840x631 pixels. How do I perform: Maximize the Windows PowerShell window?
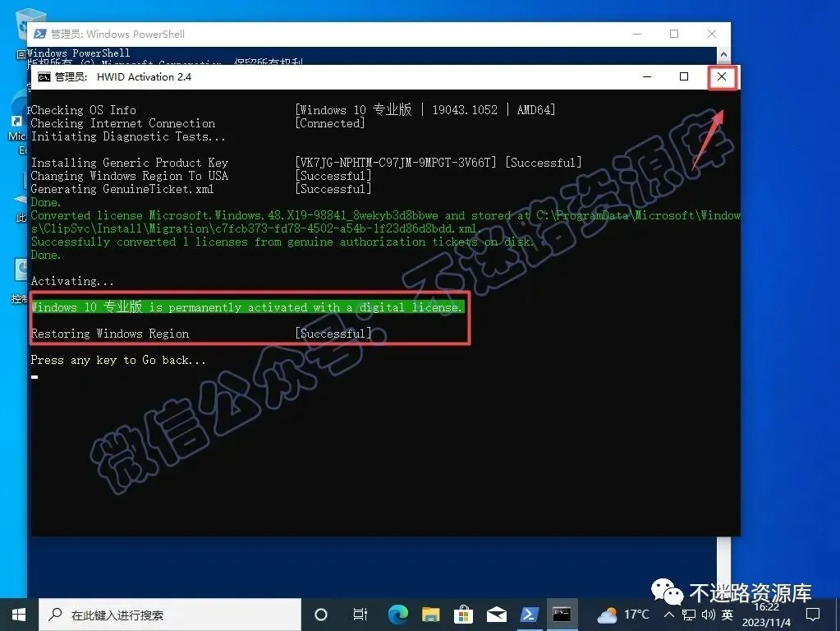[674, 34]
